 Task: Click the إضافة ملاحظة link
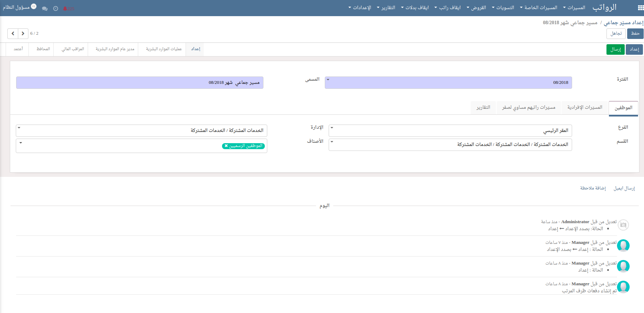[593, 188]
